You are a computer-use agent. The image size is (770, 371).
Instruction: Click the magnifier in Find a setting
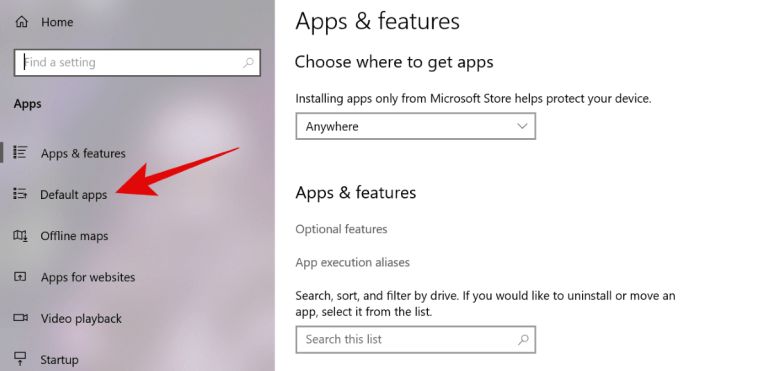coord(248,62)
